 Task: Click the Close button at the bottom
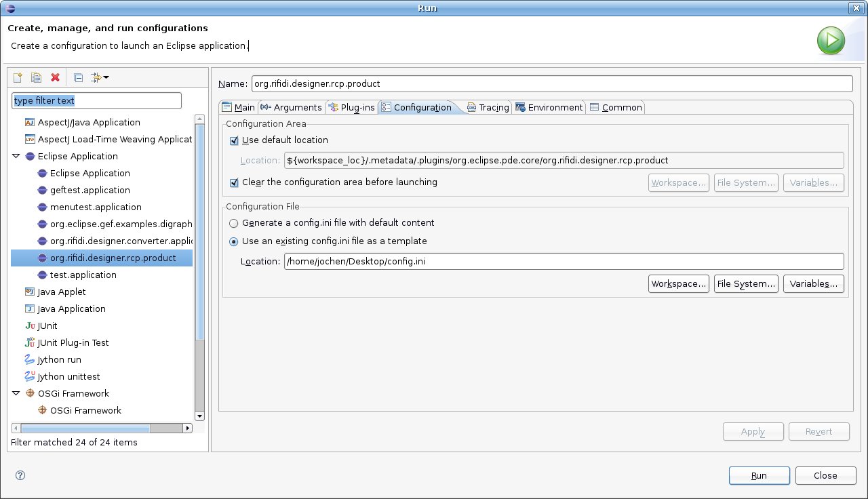(825, 476)
